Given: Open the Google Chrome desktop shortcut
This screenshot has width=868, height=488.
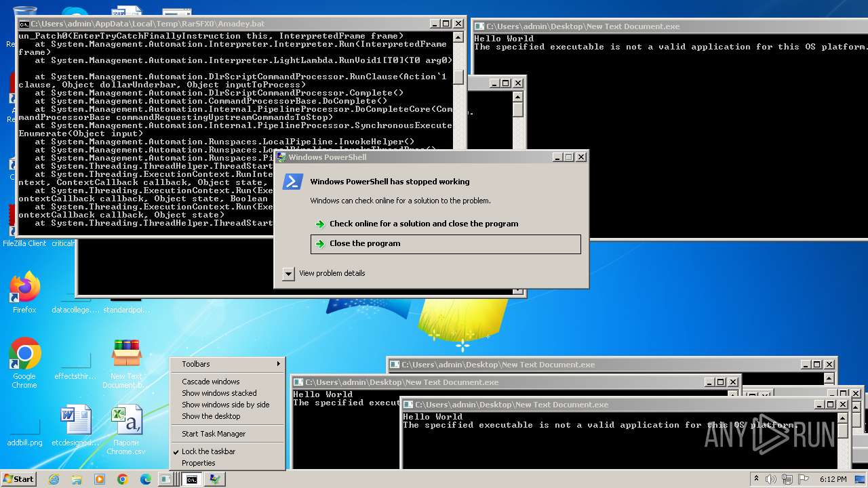Looking at the screenshot, I should [24, 363].
